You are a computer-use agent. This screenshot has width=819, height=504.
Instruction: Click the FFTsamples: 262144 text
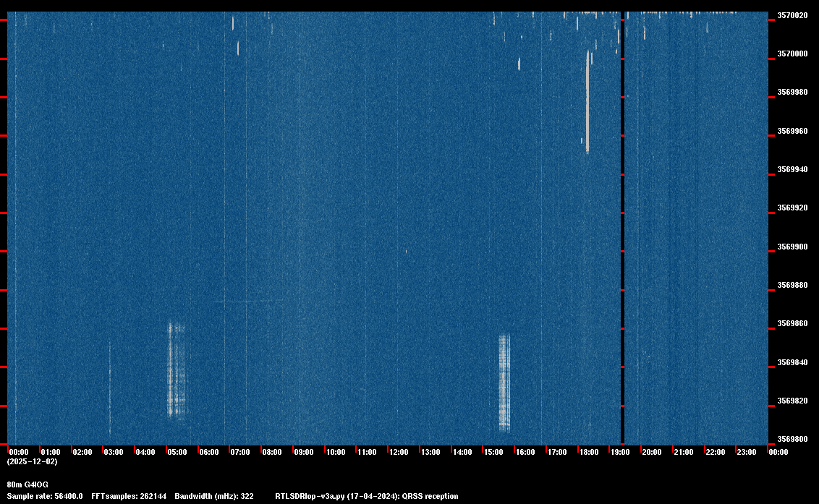(x=129, y=496)
